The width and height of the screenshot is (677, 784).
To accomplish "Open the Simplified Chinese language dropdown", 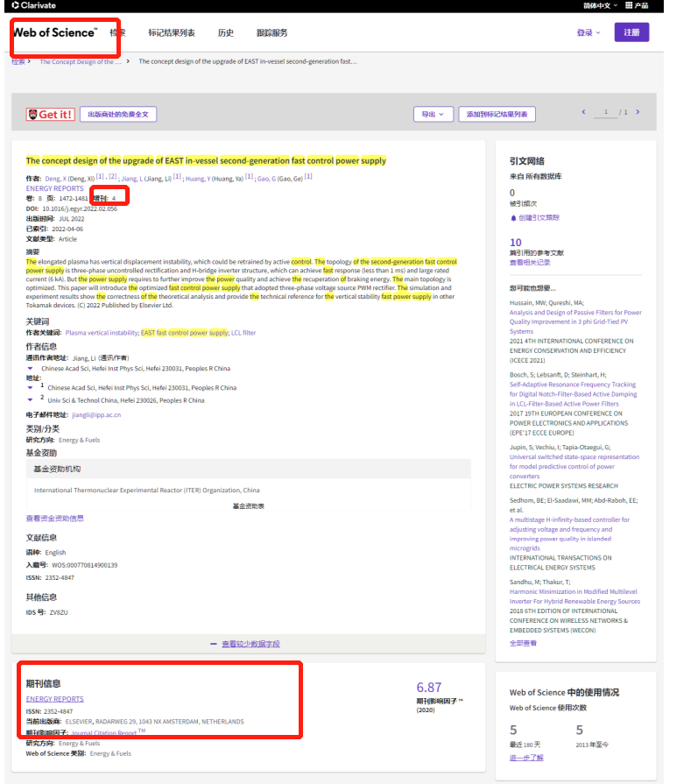I will (600, 5).
